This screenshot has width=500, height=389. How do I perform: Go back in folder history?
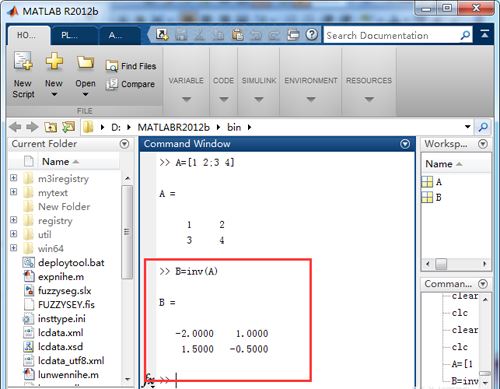(x=15, y=127)
